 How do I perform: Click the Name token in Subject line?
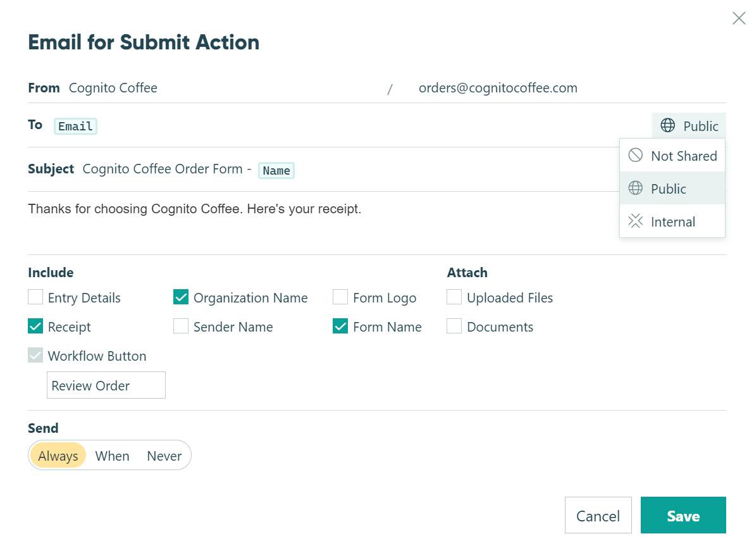(276, 170)
